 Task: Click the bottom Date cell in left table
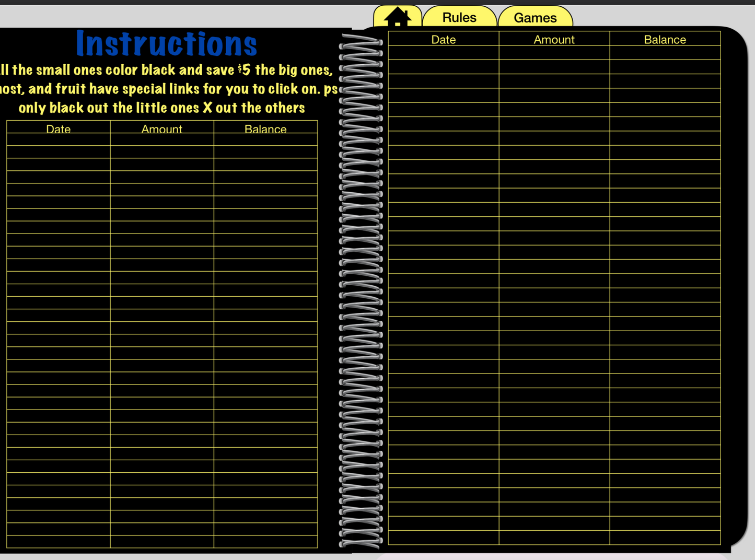coord(58,542)
